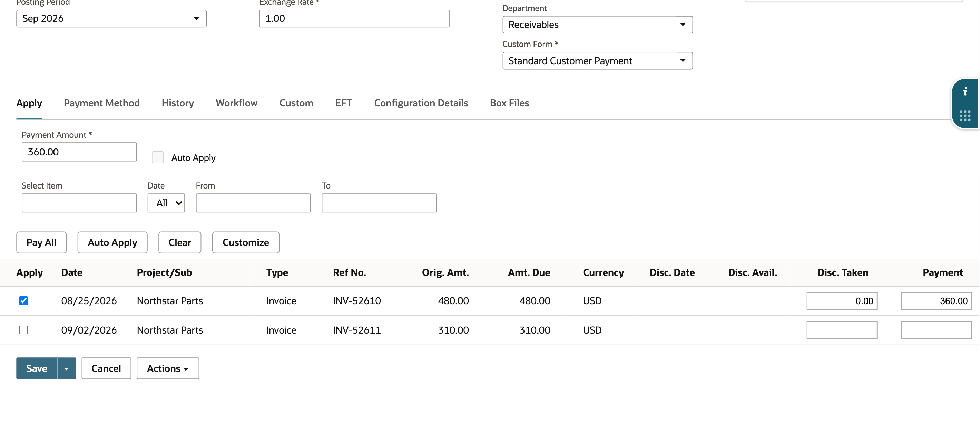Edit Payment amount for INV-52610

click(936, 301)
